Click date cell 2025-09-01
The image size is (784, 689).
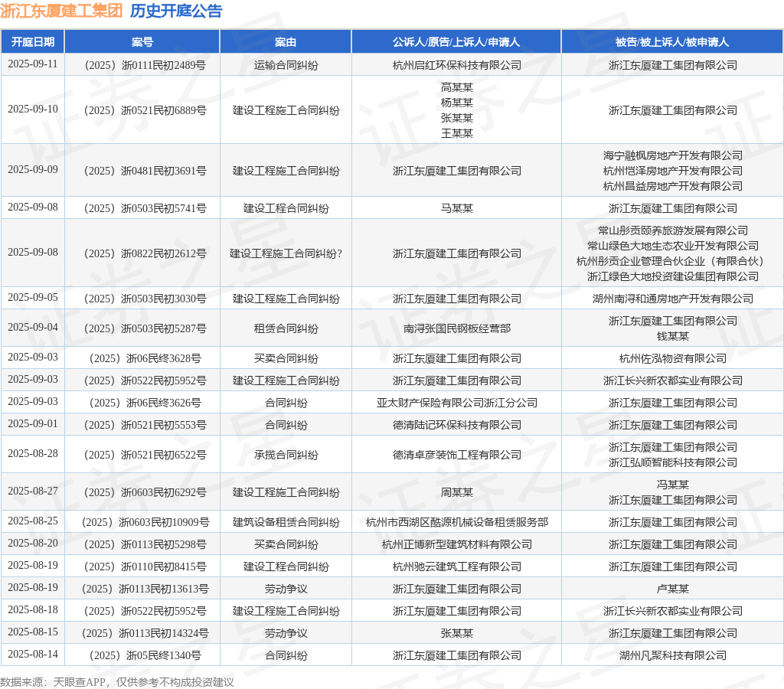point(33,424)
